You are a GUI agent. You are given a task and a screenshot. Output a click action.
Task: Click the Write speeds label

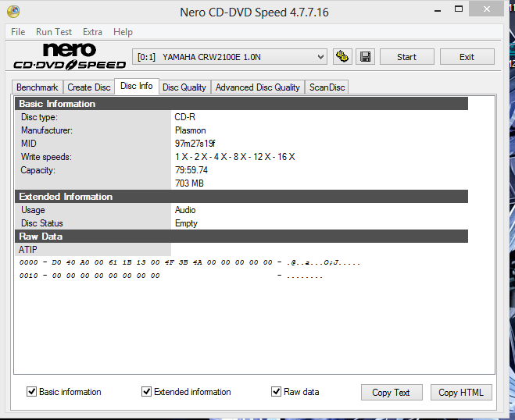[x=46, y=157]
